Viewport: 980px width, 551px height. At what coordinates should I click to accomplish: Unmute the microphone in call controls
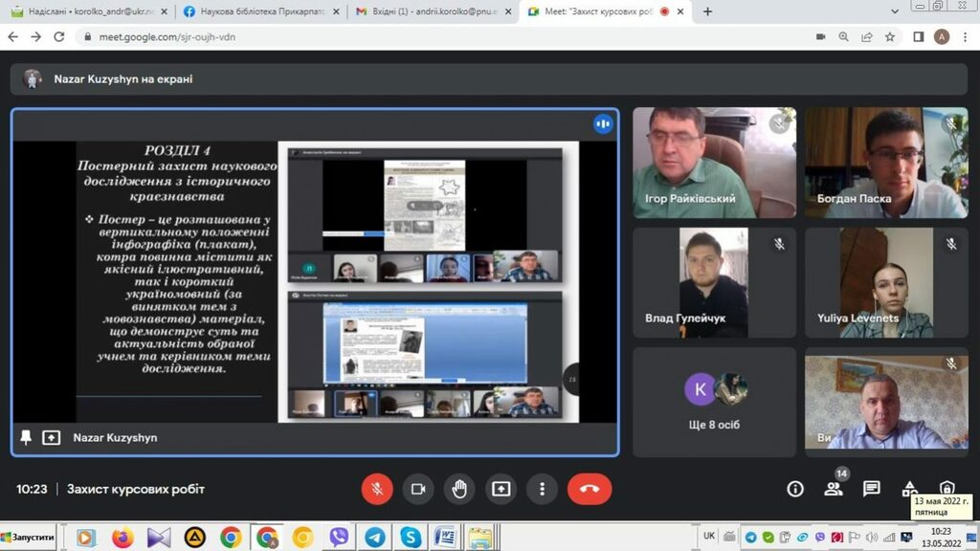pyautogui.click(x=377, y=489)
